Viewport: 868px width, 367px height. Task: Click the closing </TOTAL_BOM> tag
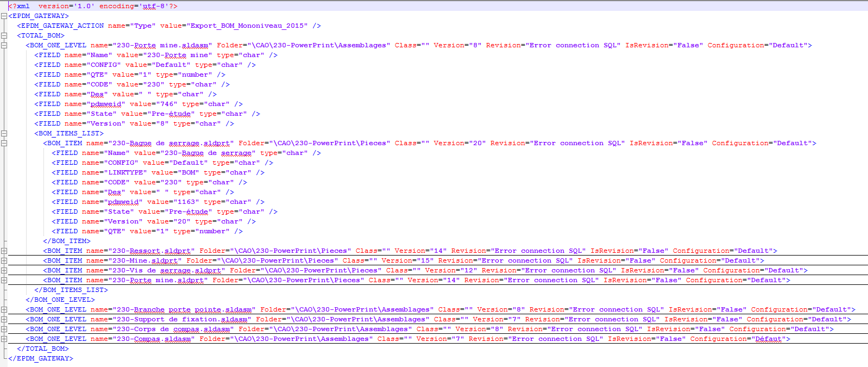(x=43, y=349)
